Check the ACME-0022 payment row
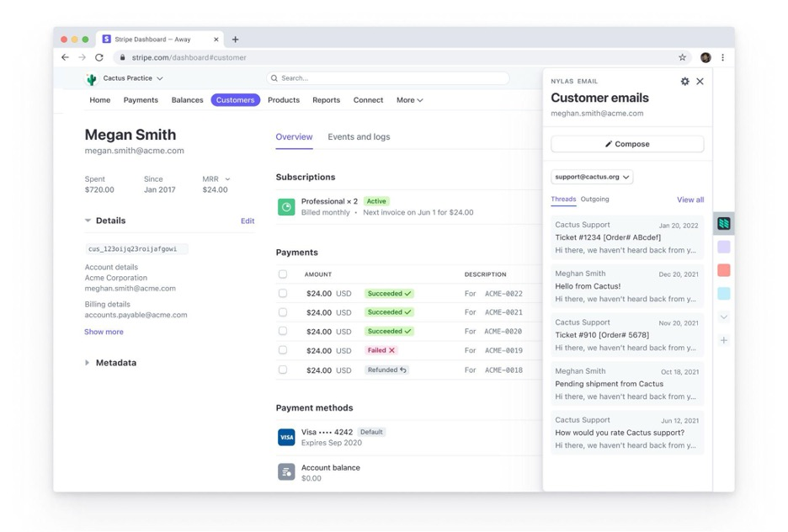 (283, 293)
